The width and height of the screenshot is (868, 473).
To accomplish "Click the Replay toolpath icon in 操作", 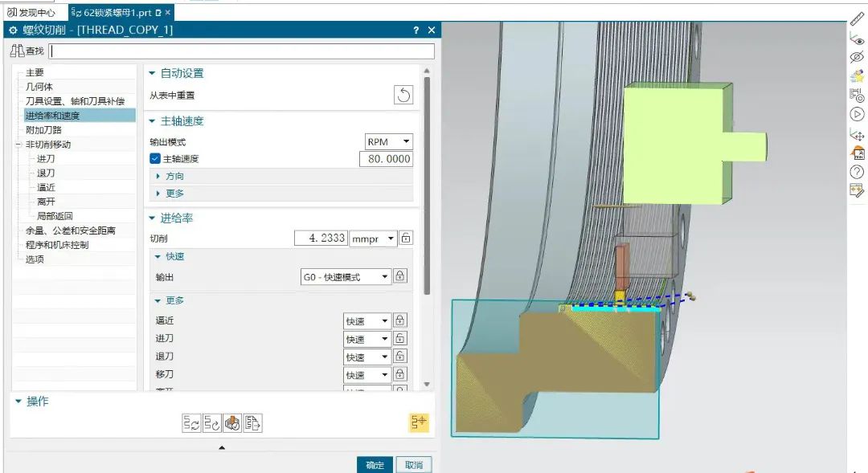I will point(212,423).
